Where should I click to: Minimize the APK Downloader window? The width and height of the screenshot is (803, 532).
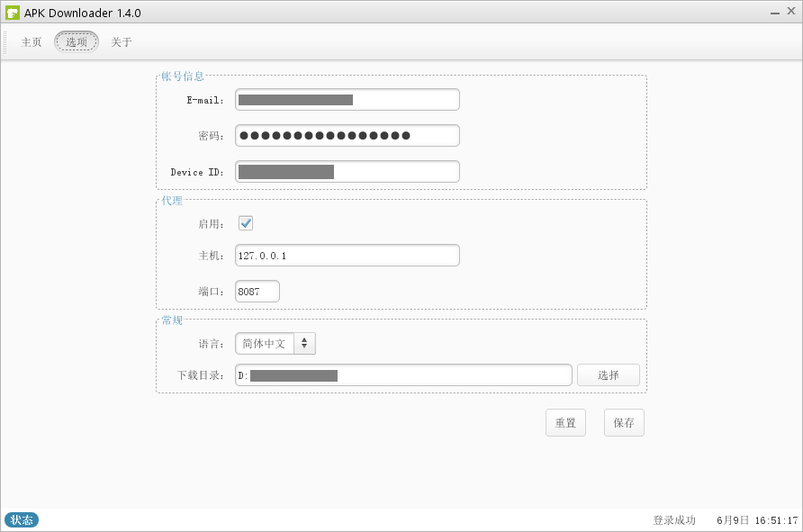click(775, 13)
